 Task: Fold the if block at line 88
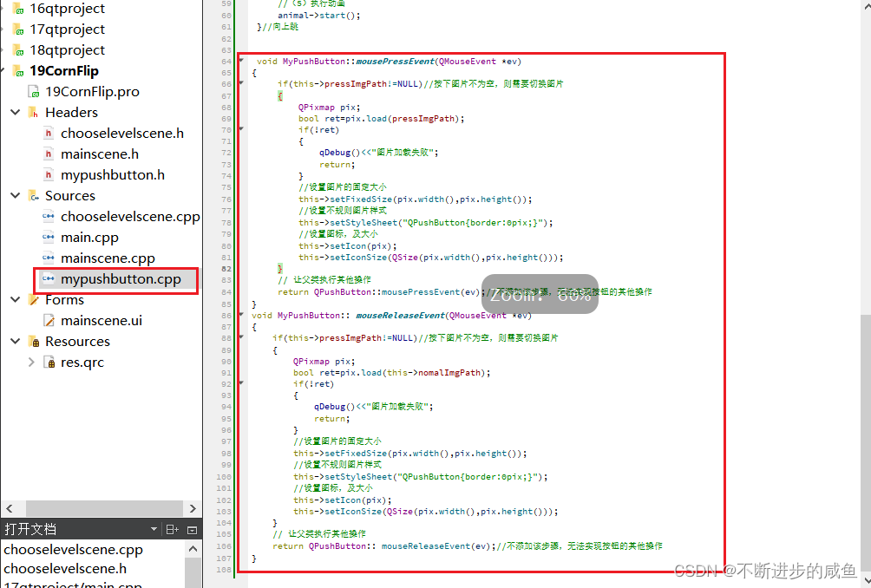pos(241,336)
